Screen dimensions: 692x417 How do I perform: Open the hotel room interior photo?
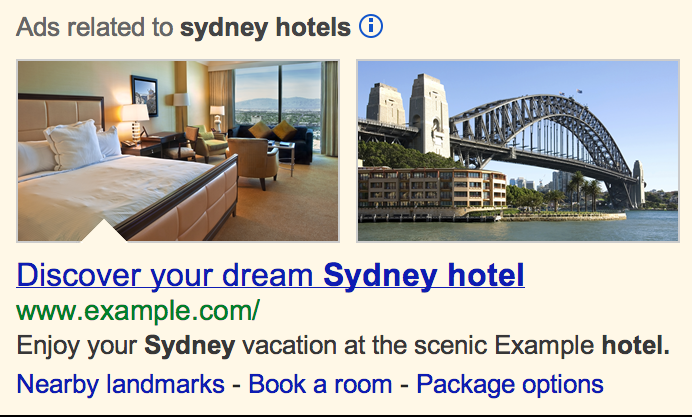coord(178,151)
